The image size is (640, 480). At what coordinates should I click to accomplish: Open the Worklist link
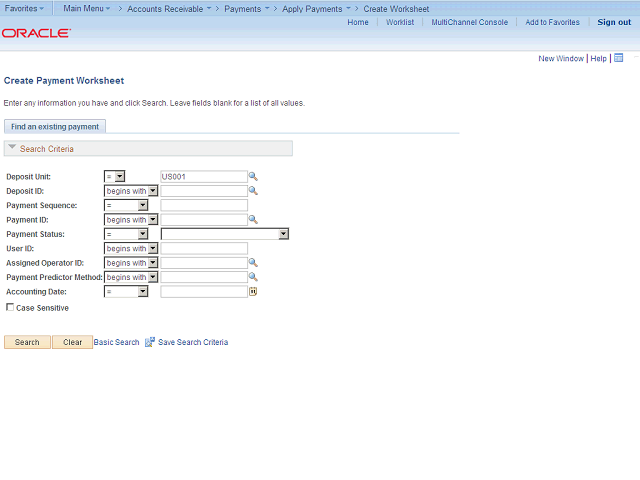pos(400,22)
